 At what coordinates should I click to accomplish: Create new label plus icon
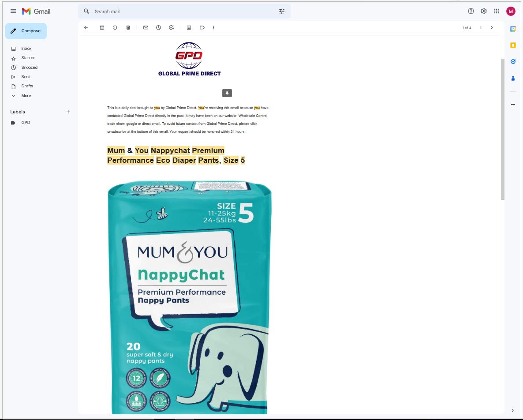pyautogui.click(x=68, y=112)
